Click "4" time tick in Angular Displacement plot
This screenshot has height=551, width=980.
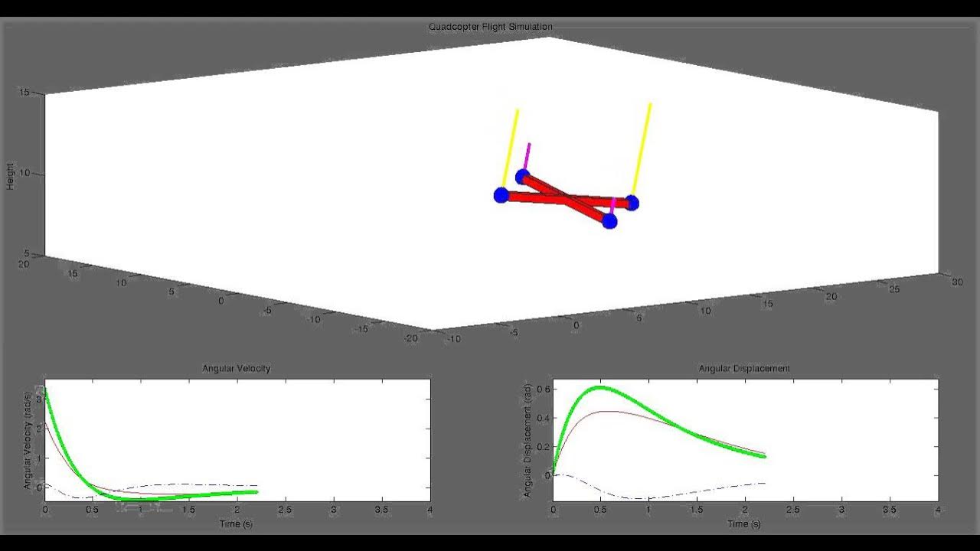938,509
